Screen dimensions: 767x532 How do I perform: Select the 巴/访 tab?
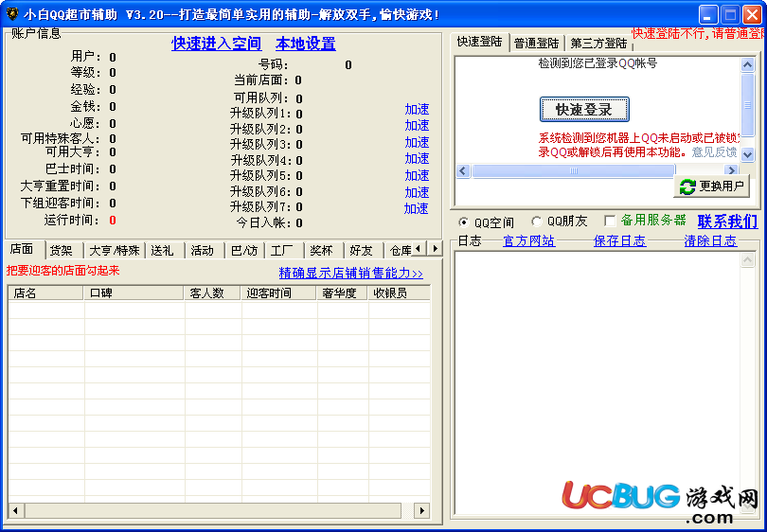pos(244,251)
